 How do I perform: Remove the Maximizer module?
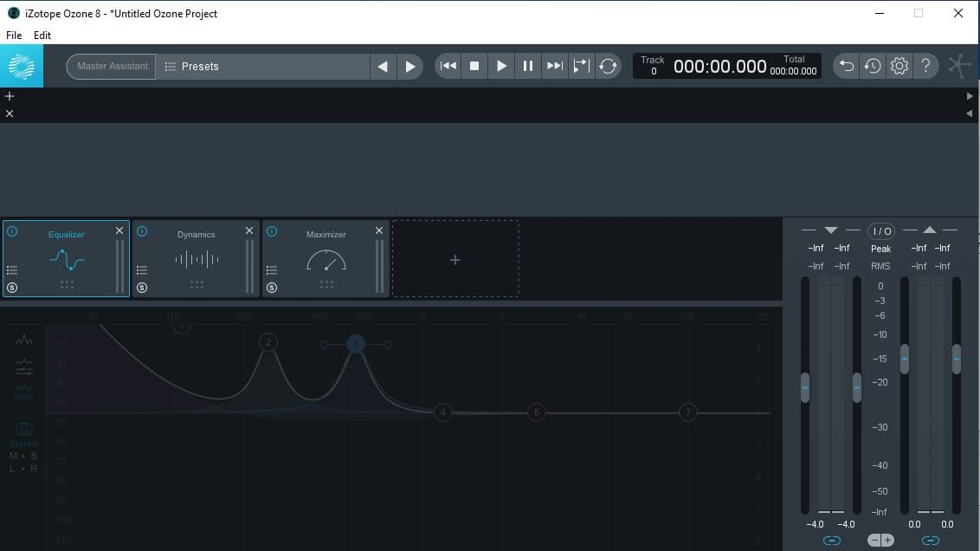(379, 230)
